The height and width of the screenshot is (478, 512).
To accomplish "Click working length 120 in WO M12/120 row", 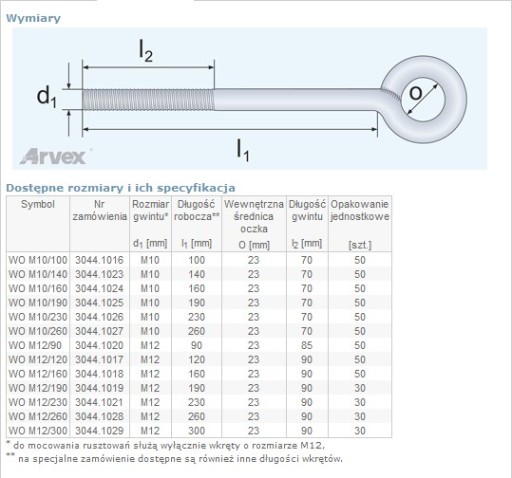I will click(197, 360).
